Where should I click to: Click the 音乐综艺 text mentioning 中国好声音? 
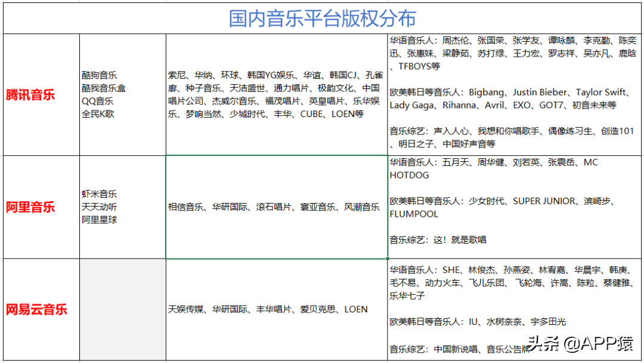pos(513,136)
